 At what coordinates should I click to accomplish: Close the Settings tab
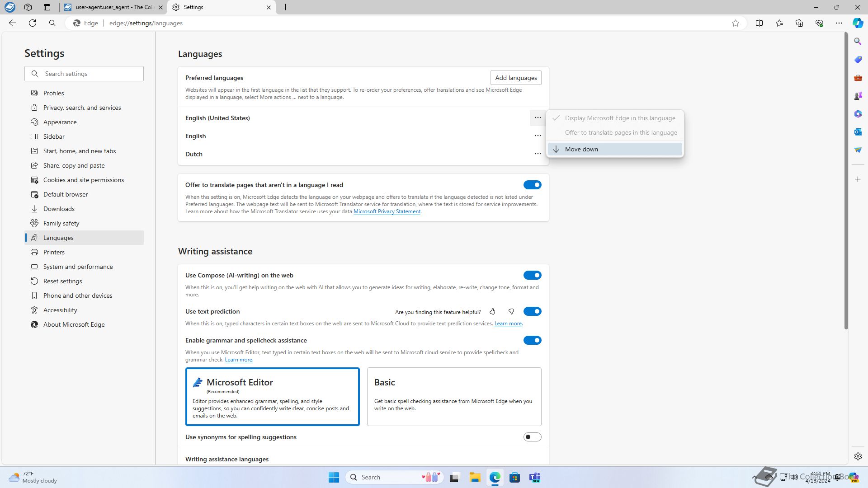pos(269,7)
